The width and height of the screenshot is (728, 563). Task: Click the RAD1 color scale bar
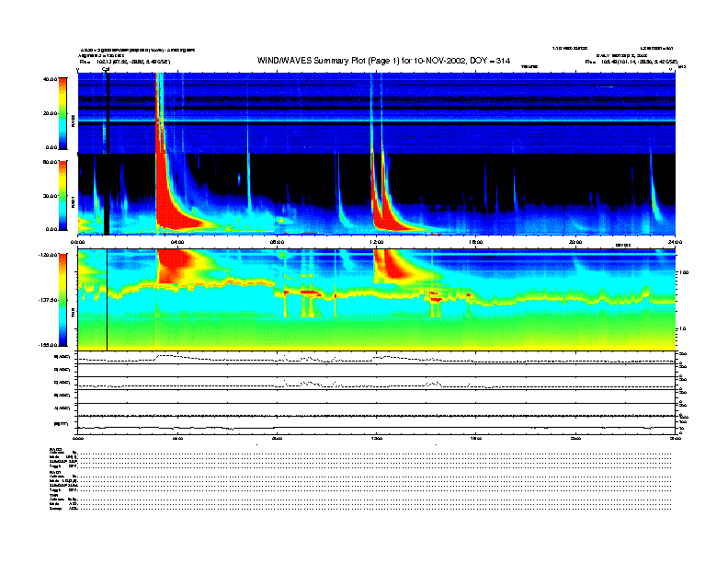click(63, 196)
